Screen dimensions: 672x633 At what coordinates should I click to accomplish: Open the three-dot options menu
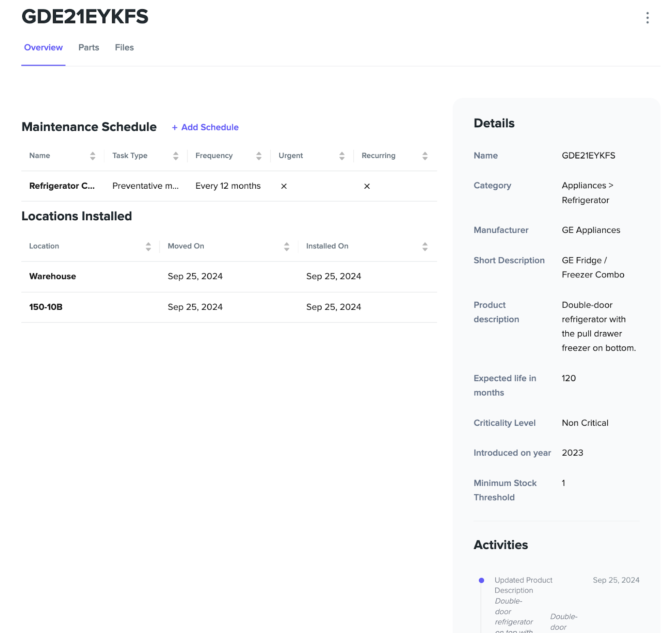tap(647, 18)
